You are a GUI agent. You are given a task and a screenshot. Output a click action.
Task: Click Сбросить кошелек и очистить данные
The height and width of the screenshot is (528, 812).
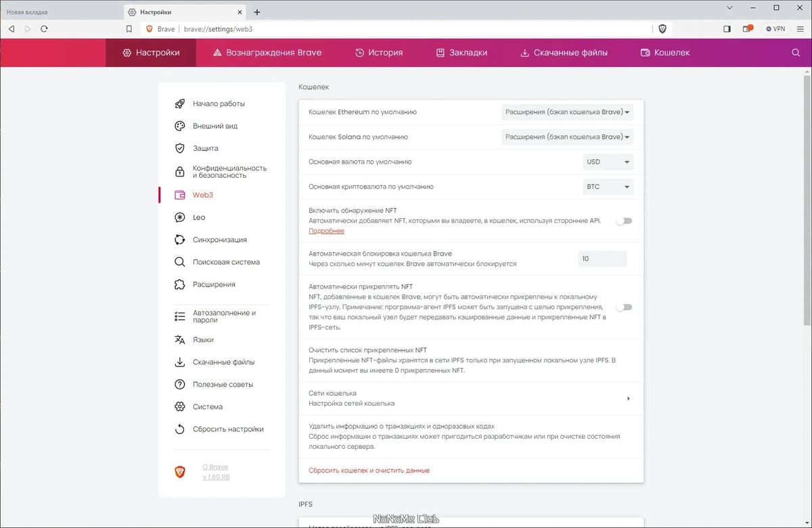(369, 471)
